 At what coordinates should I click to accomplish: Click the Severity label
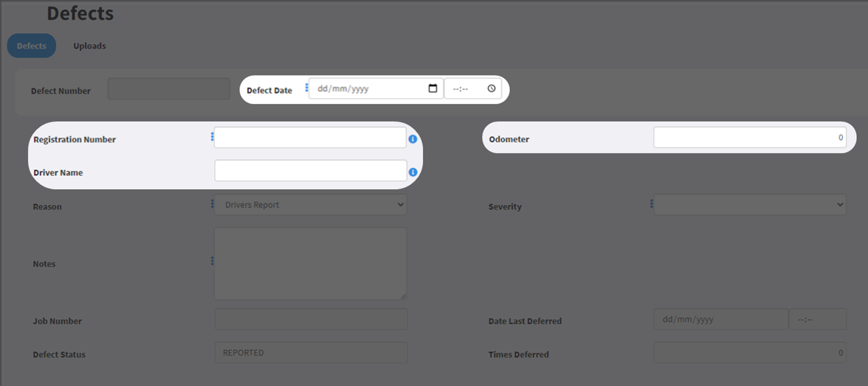(505, 207)
